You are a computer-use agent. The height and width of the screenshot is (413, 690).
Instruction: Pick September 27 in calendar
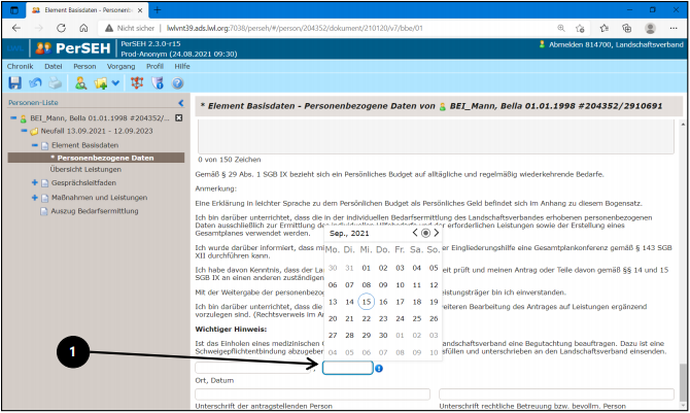pyautogui.click(x=333, y=335)
